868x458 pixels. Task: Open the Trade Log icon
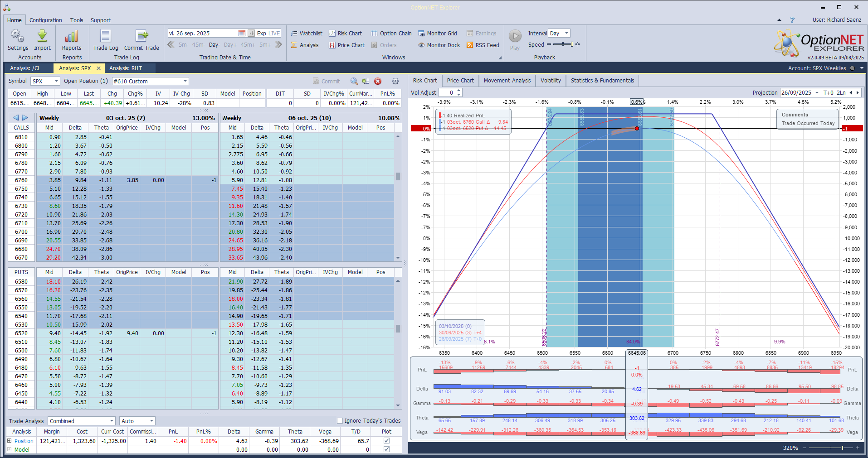pyautogui.click(x=106, y=40)
